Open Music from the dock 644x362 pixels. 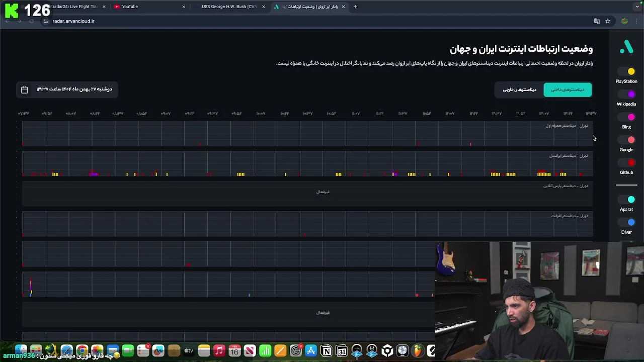click(219, 350)
